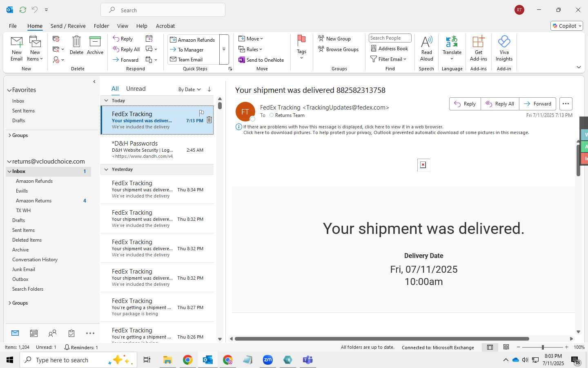The image size is (588, 368).
Task: Click Read Aloud in Speech group
Action: 426,48
